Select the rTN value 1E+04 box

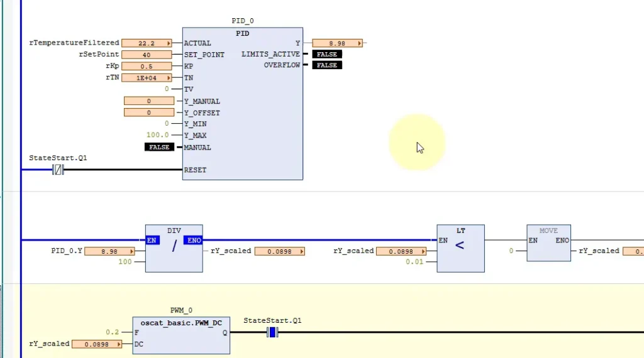tap(147, 77)
